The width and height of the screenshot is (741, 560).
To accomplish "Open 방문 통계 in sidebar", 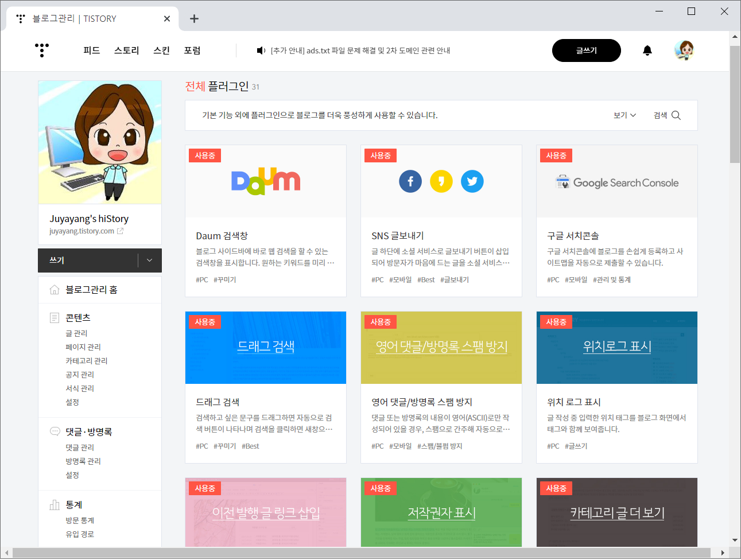I will click(80, 520).
